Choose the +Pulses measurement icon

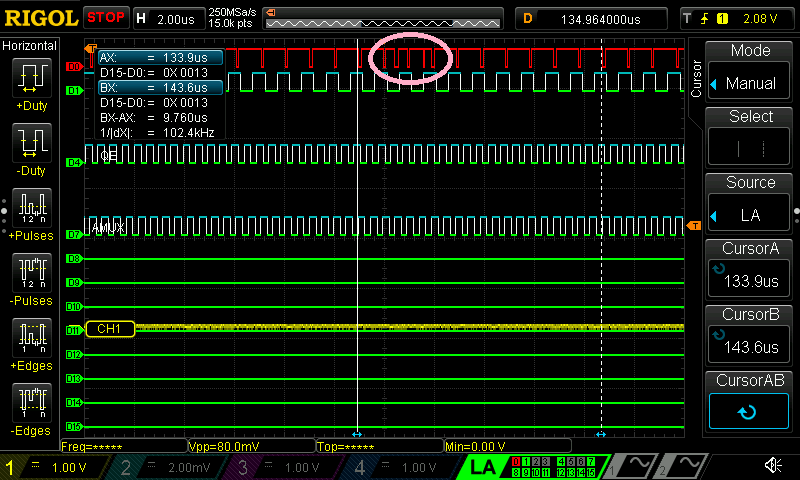(34, 207)
